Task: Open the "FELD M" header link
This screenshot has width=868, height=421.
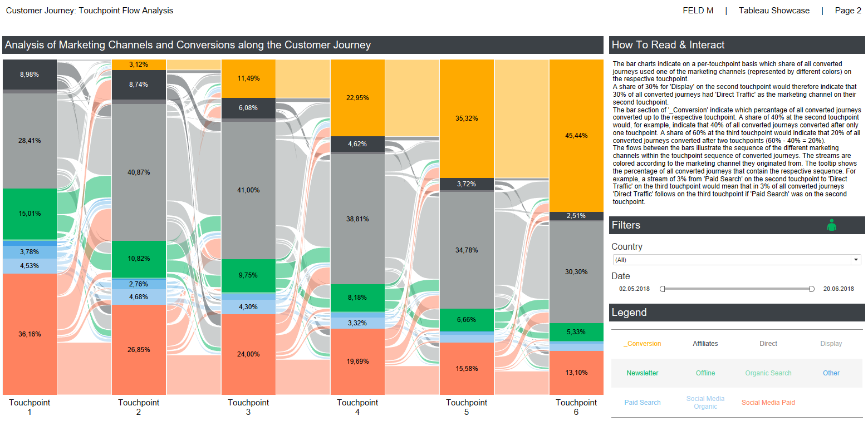Action: click(698, 10)
